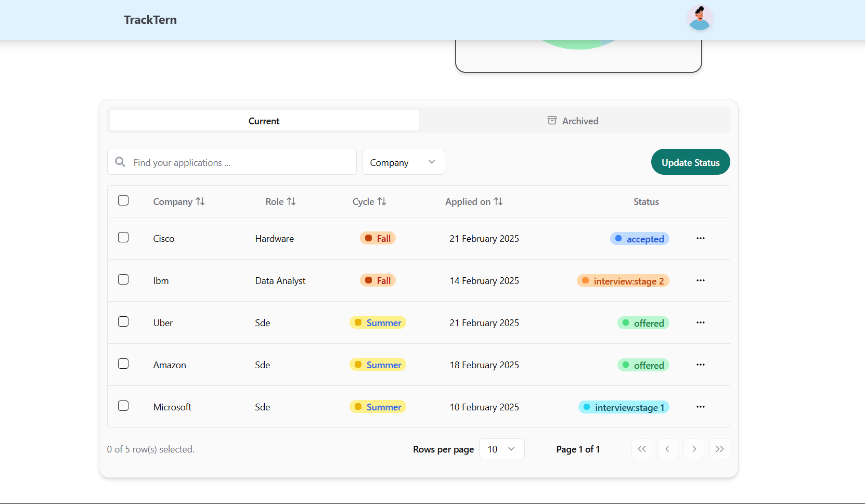Open row actions menu for Ibm
Viewport: 865px width, 504px height.
(701, 280)
